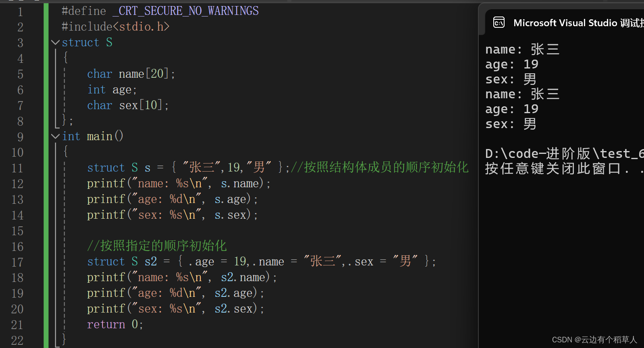Click line number 22 in the gutter
Viewport: 644px width, 348px height.
(17, 340)
